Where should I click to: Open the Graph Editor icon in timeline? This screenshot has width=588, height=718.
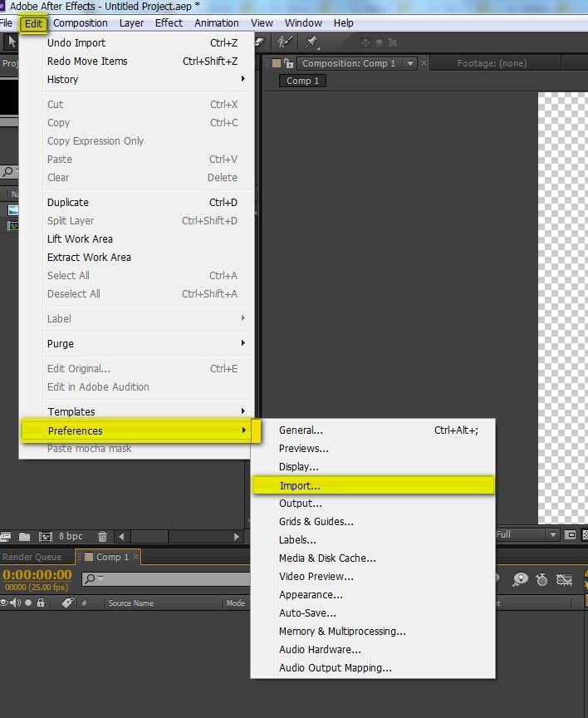coord(564,580)
